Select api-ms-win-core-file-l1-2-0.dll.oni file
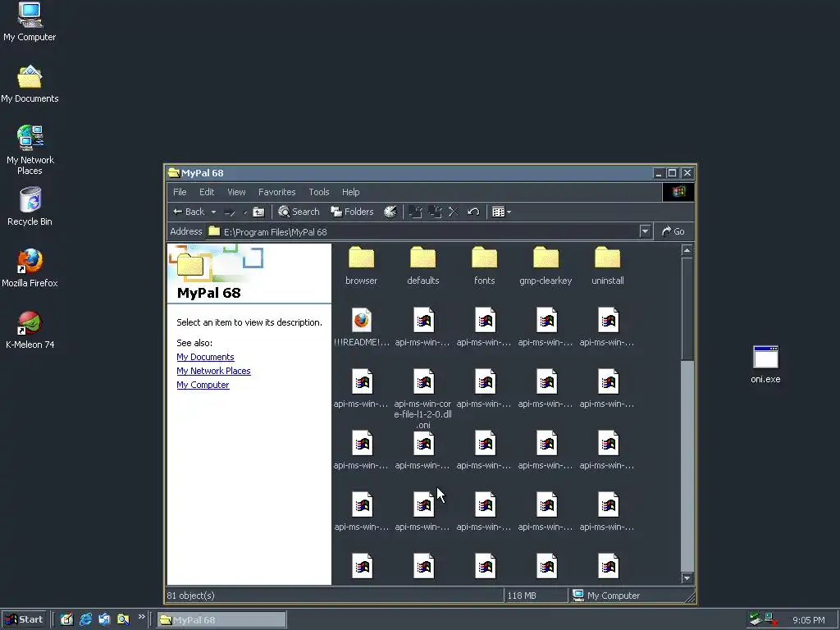The width and height of the screenshot is (840, 630). pyautogui.click(x=422, y=399)
